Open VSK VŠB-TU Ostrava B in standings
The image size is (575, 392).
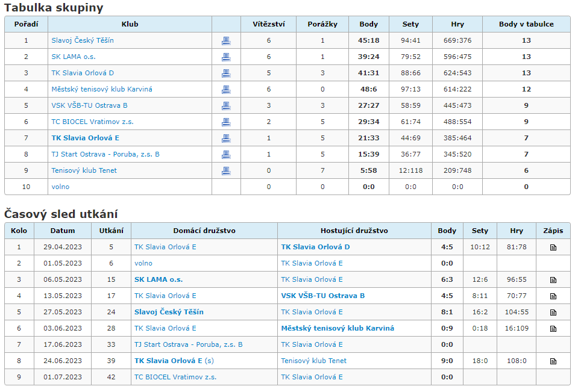[x=89, y=105]
